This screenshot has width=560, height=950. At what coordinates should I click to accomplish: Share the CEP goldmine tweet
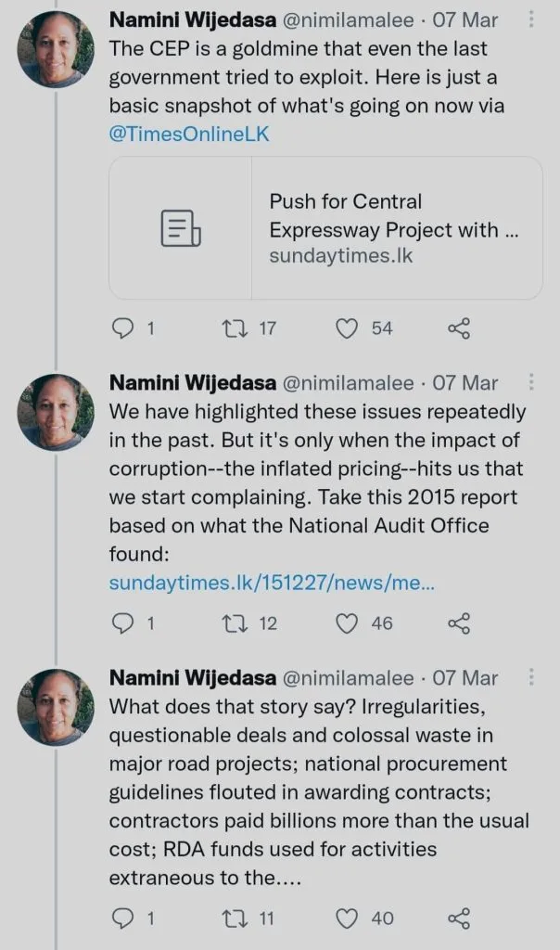point(459,328)
